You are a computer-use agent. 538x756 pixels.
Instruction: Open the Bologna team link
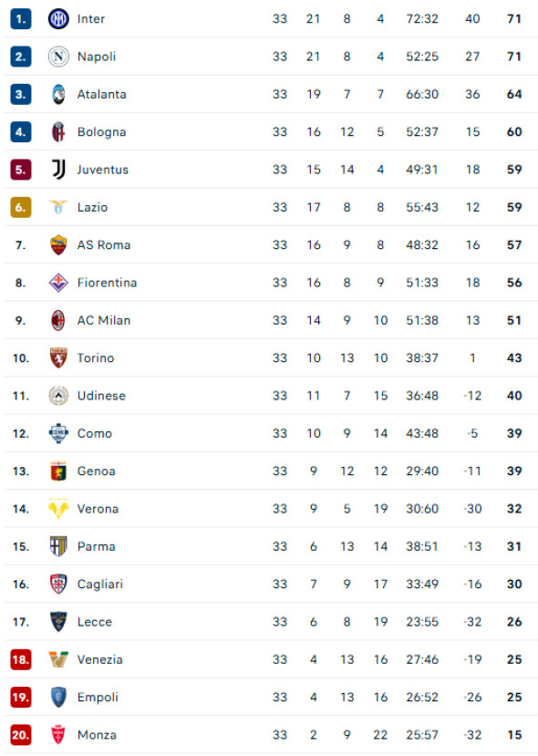102,132
